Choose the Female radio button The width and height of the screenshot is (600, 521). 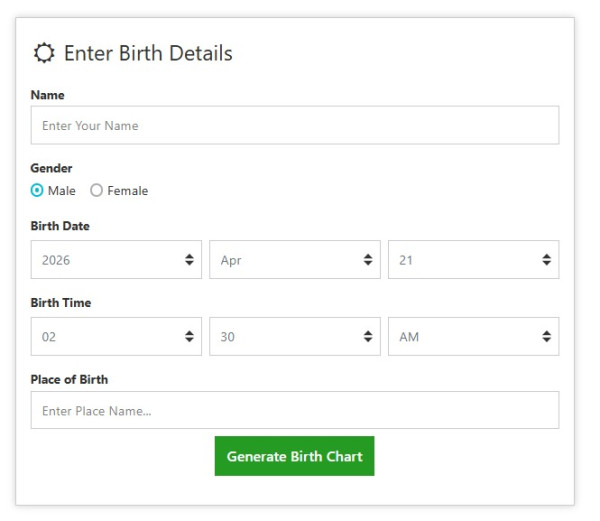[97, 190]
